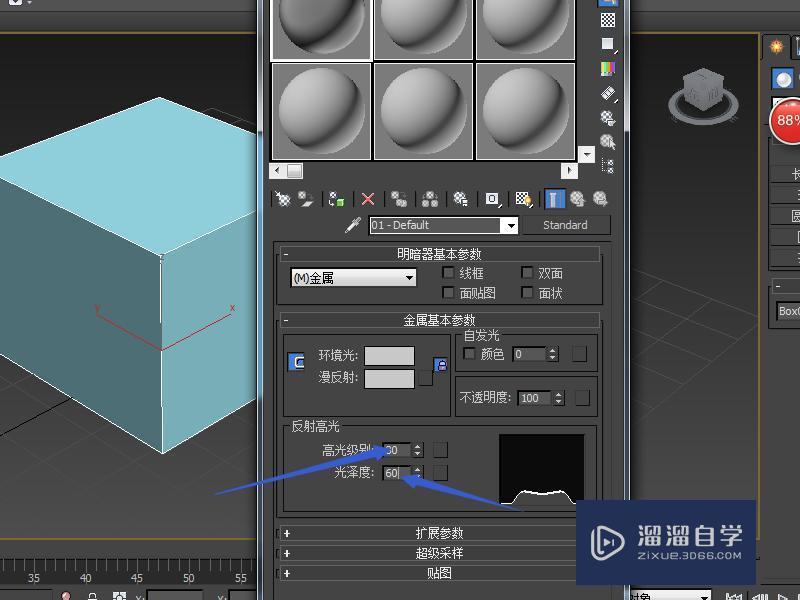Click Go to Parent icon
This screenshot has height=600, width=800.
577,198
